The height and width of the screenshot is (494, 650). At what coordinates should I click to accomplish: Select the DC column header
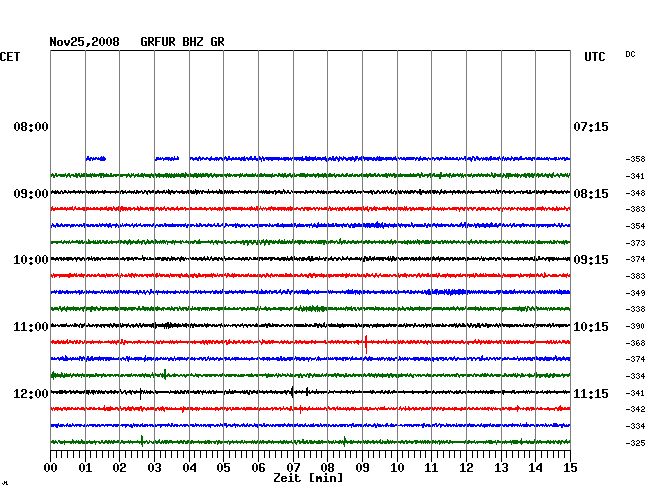coord(630,54)
